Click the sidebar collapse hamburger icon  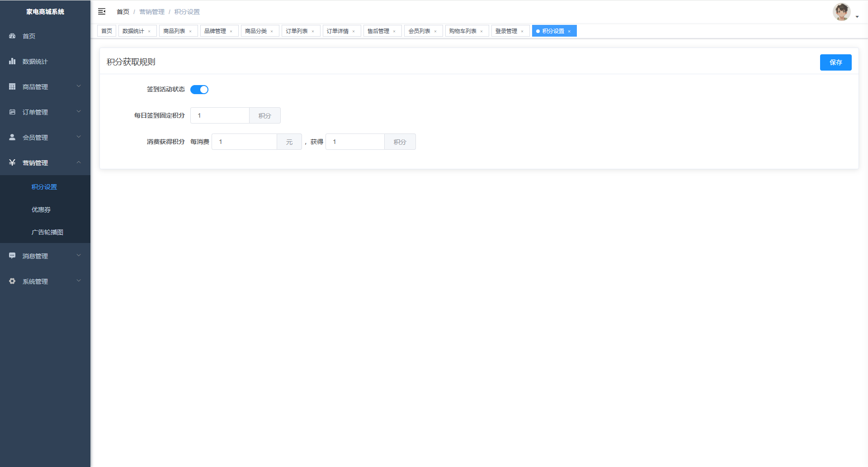102,11
